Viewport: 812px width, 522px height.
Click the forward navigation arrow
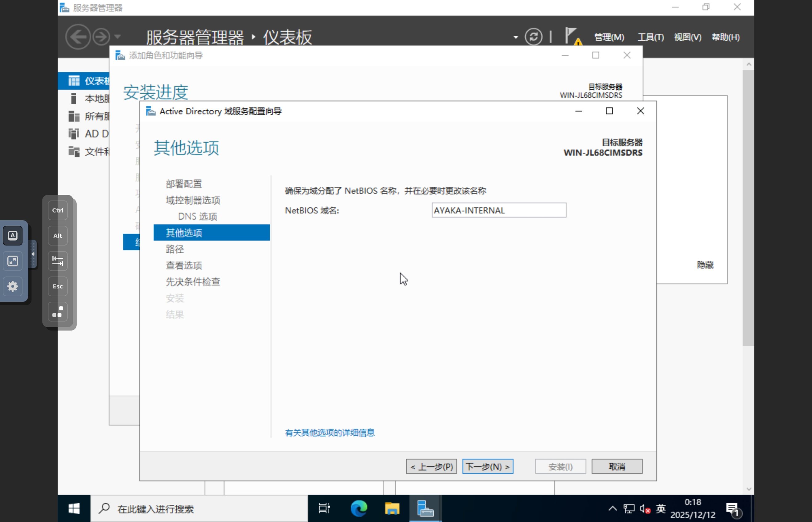[101, 37]
